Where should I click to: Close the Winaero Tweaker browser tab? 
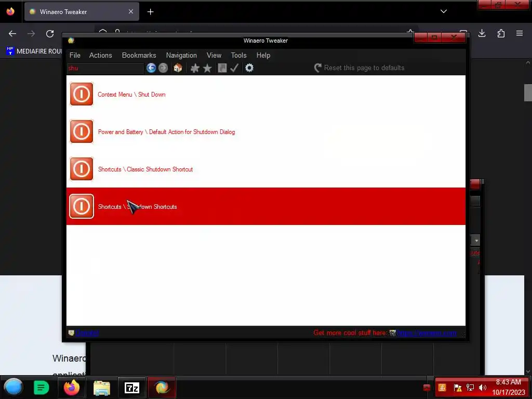point(131,11)
